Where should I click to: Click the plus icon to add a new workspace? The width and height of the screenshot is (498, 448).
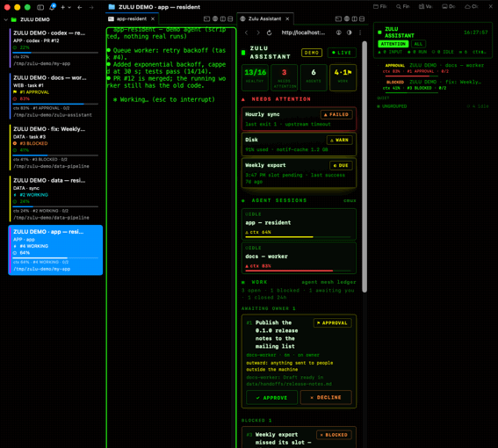[x=63, y=7]
